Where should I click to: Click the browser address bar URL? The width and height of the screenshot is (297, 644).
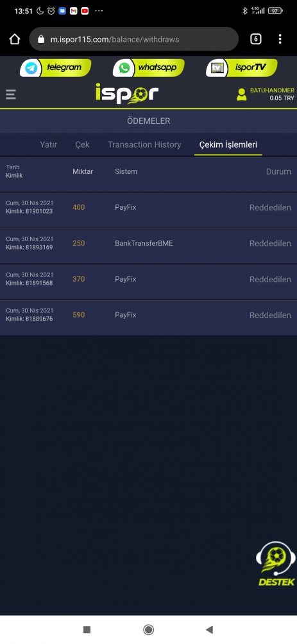[x=133, y=39]
